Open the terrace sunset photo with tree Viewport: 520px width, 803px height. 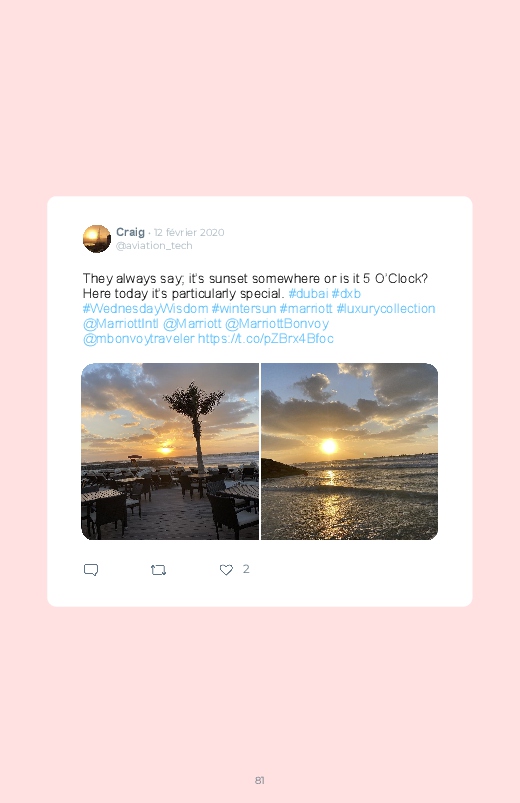170,451
